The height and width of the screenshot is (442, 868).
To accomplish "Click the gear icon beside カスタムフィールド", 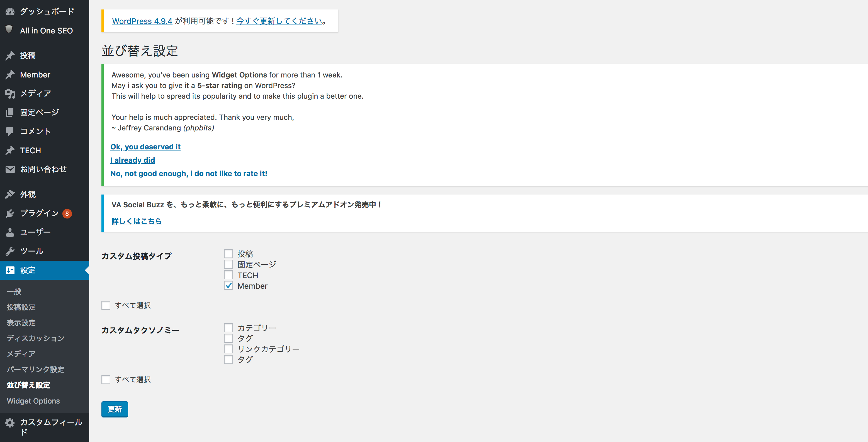I will pos(10,422).
